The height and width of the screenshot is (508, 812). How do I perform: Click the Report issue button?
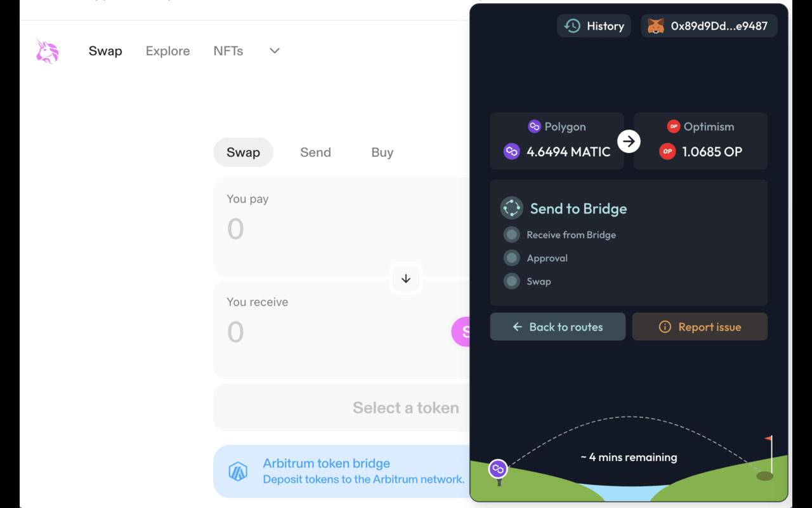click(700, 326)
